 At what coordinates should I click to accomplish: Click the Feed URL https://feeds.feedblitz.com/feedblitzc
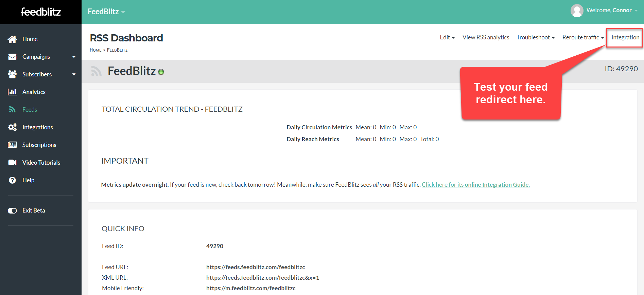point(256,267)
